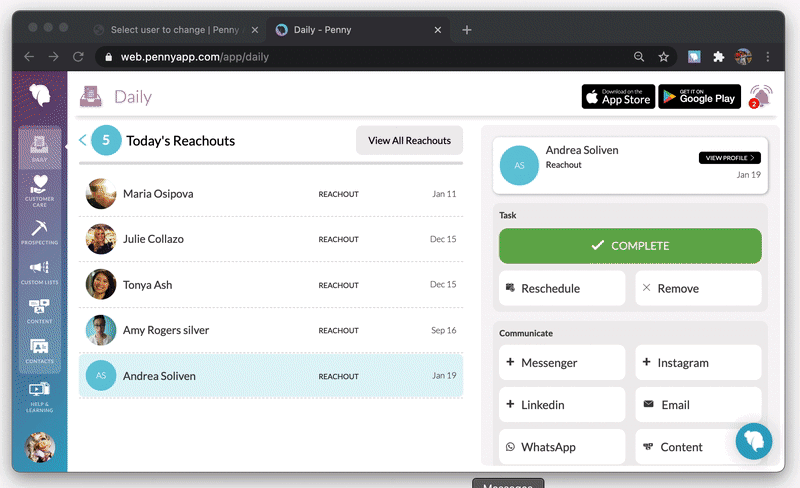Viewport: 800px width, 488px height.
Task: Select Julie Collazo reachout row
Action: (271, 239)
